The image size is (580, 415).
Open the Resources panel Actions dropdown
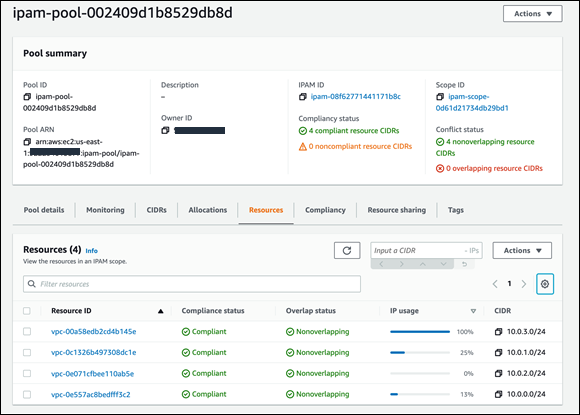pos(522,250)
